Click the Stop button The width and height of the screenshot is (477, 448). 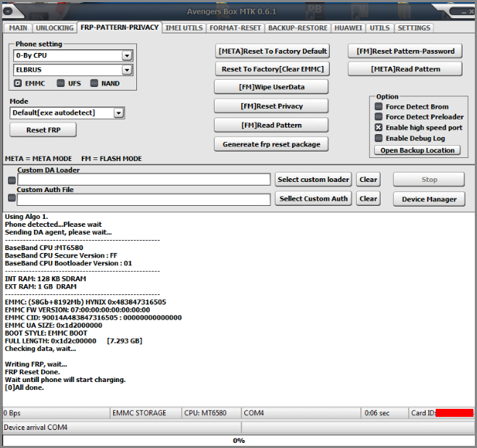(429, 180)
